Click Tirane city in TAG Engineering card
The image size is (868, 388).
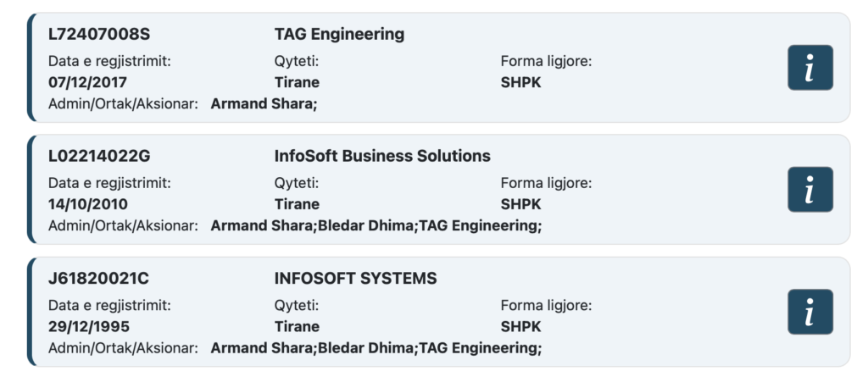pyautogui.click(x=297, y=83)
